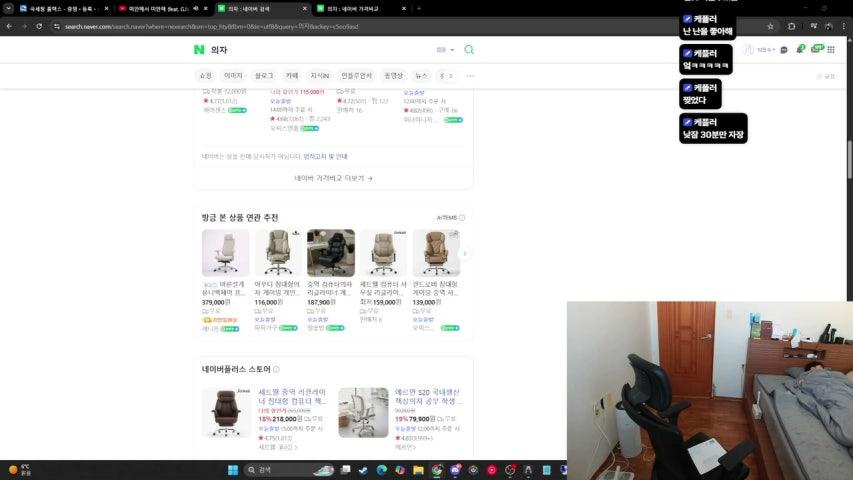Open a new browser tab

click(419, 8)
